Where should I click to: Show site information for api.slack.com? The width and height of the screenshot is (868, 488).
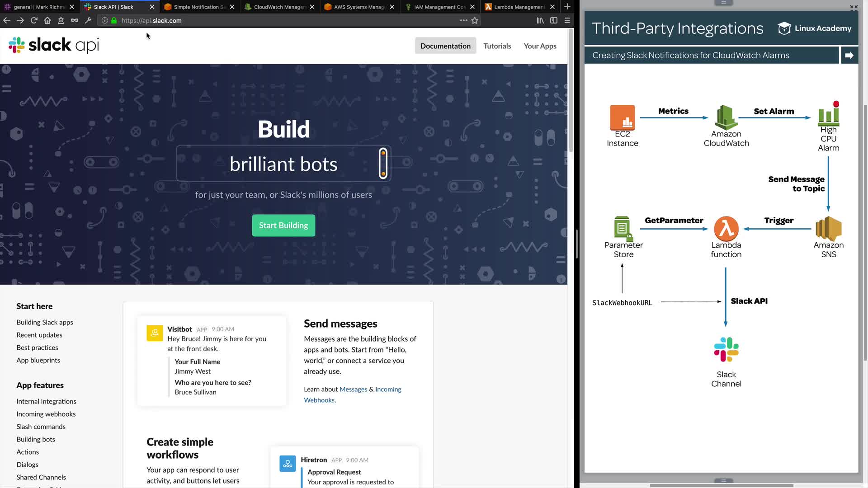tap(105, 20)
